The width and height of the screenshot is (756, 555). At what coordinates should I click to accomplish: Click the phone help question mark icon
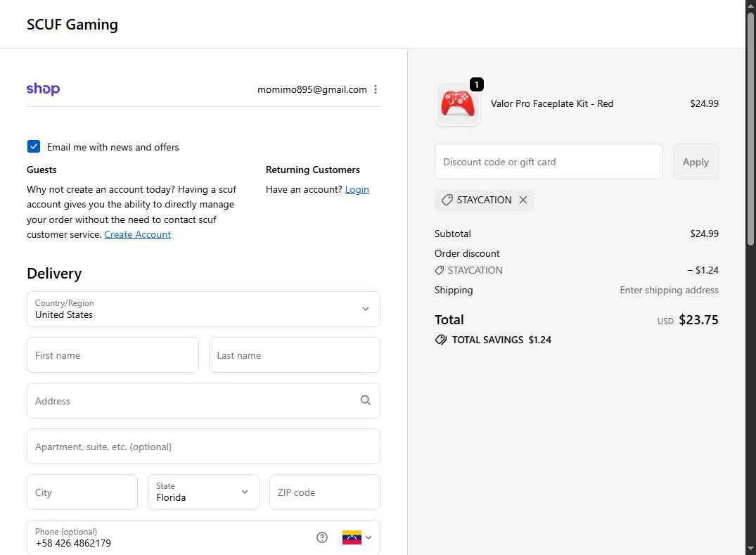(322, 537)
